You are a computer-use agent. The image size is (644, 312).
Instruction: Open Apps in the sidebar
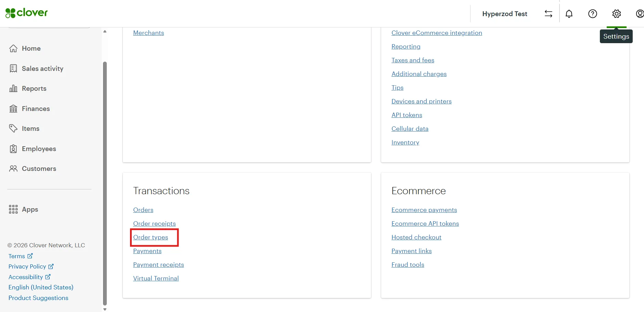tap(24, 209)
